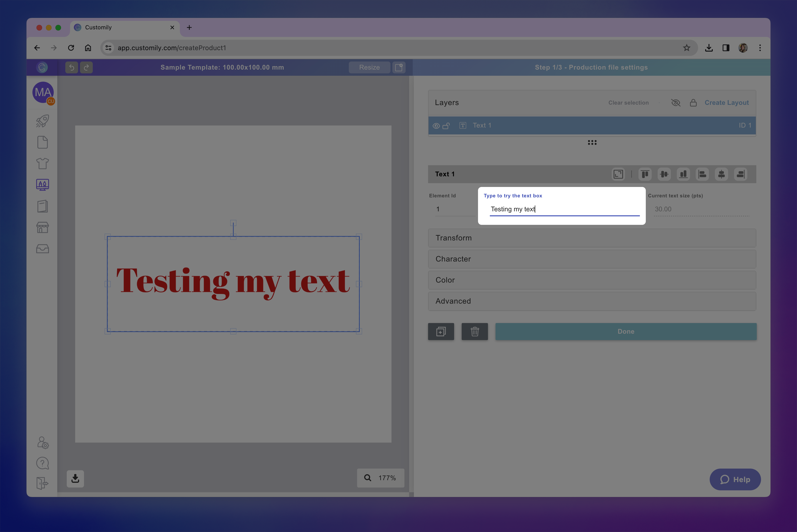Click the redo arrow button

[x=87, y=67]
